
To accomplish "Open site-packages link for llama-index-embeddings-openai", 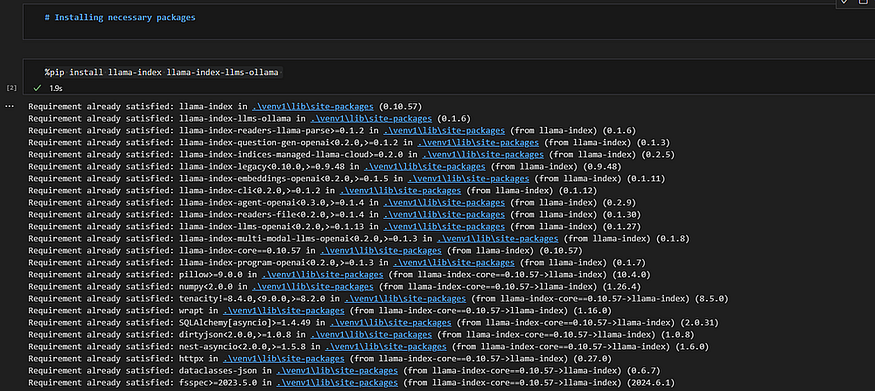I will 468,178.
